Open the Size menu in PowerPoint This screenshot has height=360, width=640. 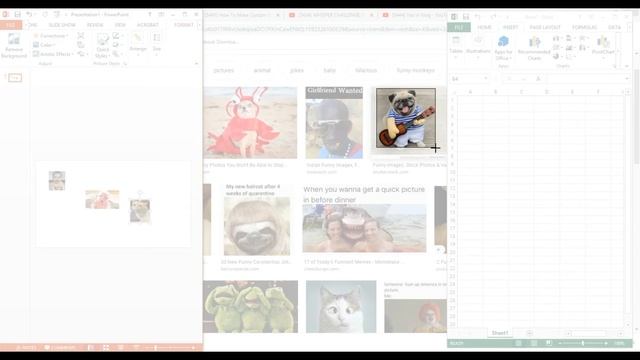pos(157,43)
